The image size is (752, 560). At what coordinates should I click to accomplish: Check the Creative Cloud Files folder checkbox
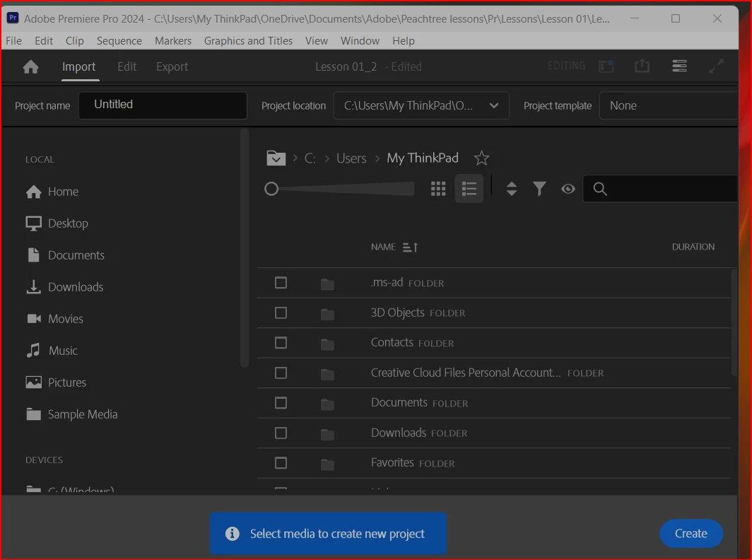pos(281,373)
